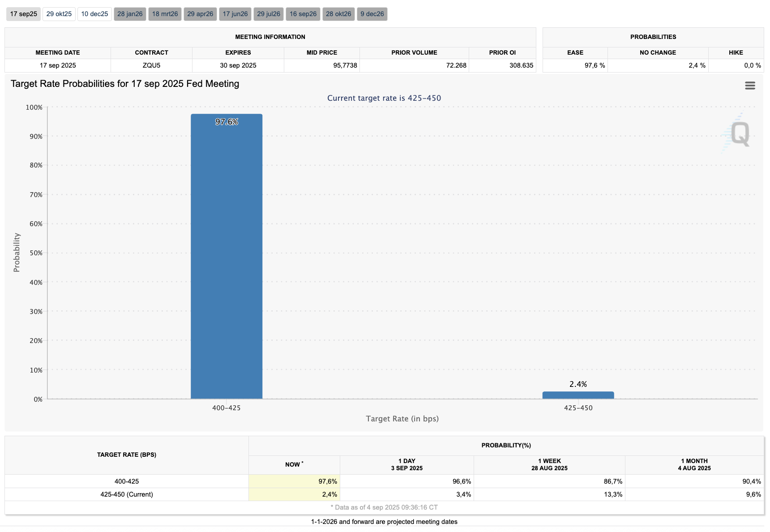Image resolution: width=770 pixels, height=532 pixels.
Task: Click the 425-450 (Current) table row label
Action: pyautogui.click(x=127, y=494)
